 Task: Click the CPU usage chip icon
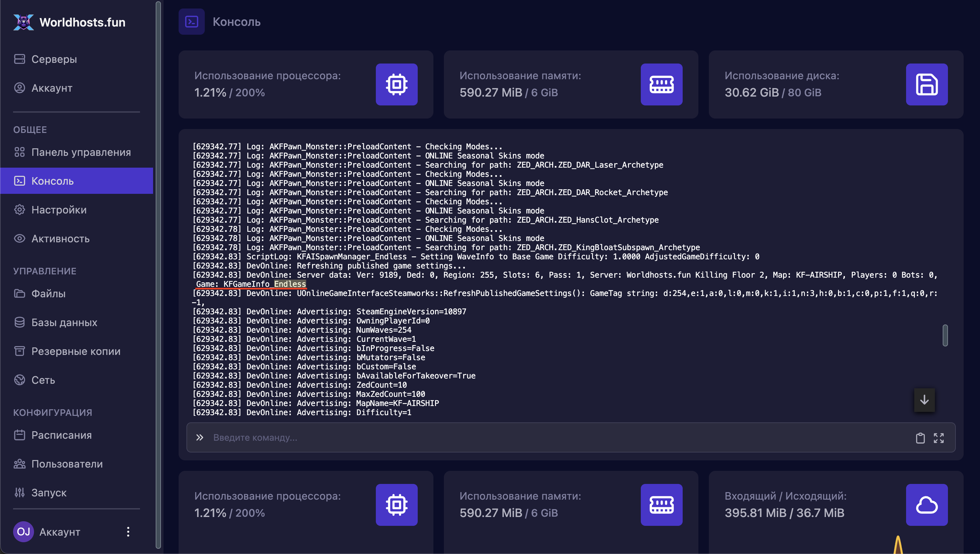[396, 84]
